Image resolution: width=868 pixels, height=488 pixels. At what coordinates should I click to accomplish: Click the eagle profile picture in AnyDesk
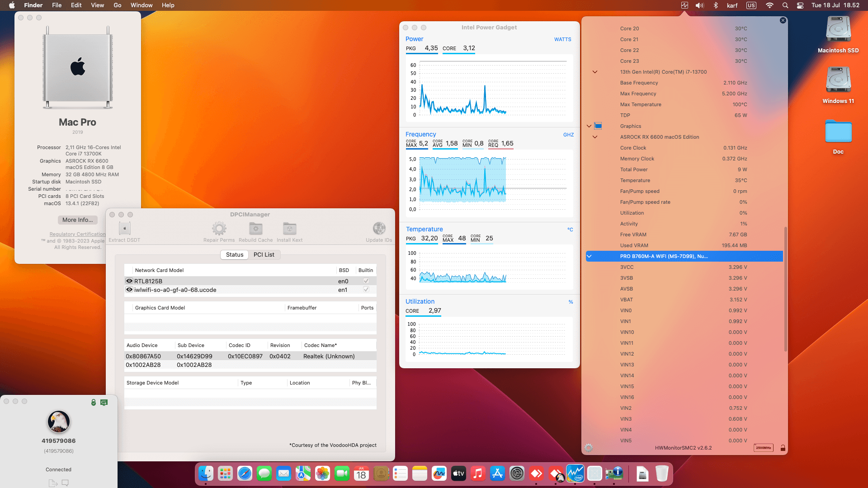coord(59,422)
